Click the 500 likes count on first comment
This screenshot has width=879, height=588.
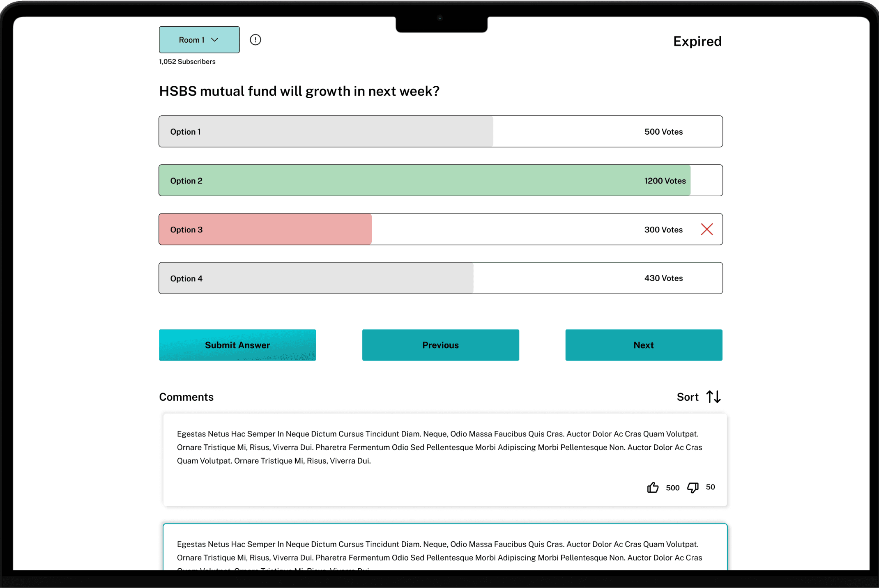coord(672,488)
